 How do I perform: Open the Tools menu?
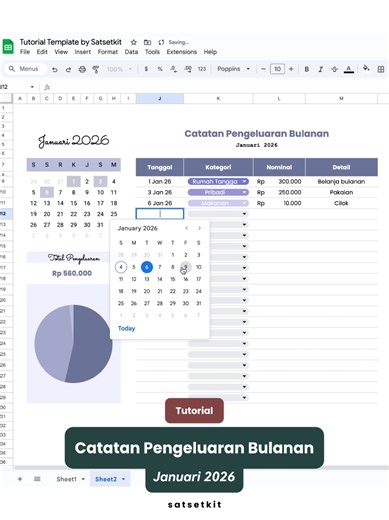click(152, 52)
